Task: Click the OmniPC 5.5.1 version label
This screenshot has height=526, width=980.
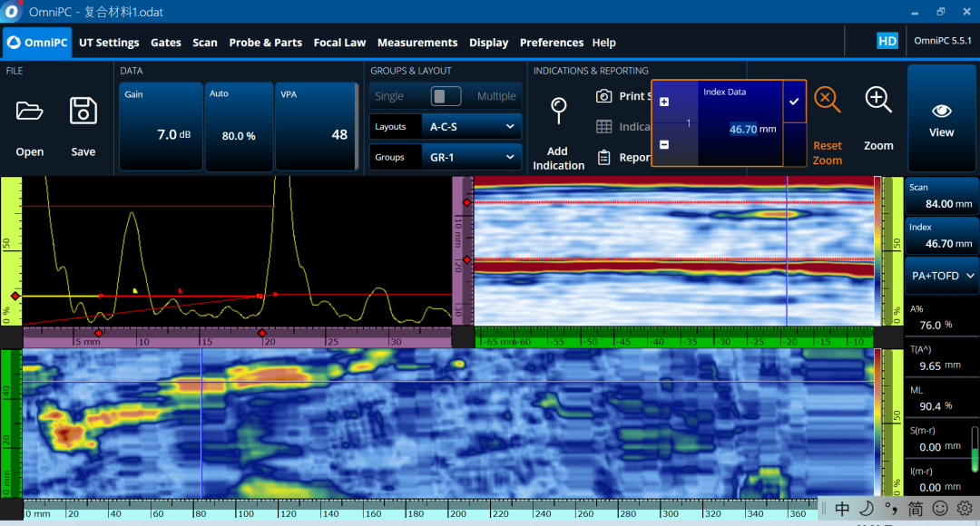Action: (943, 41)
